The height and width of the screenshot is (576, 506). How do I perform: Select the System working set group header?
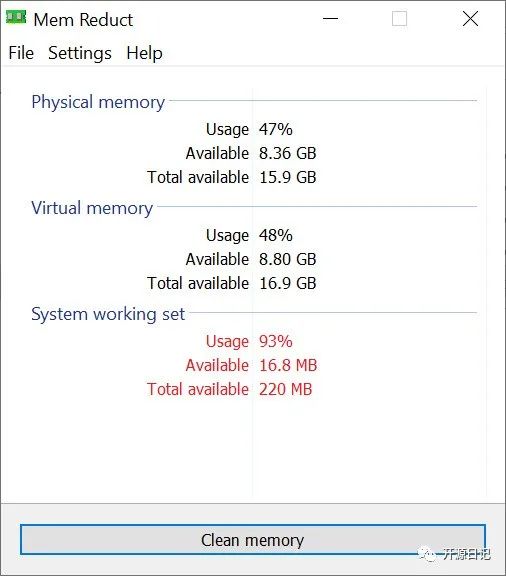[x=108, y=314]
